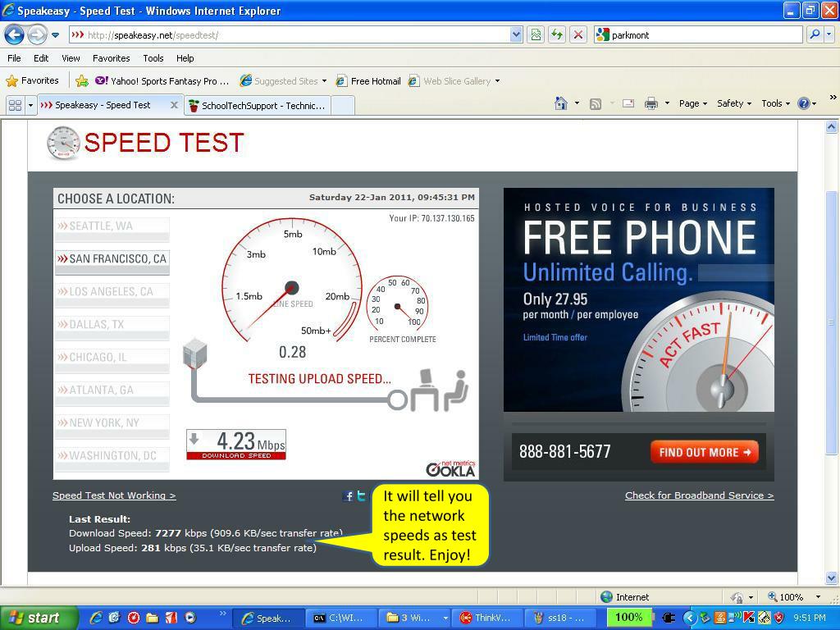Expand the address bar URL dropdown

coord(517,35)
